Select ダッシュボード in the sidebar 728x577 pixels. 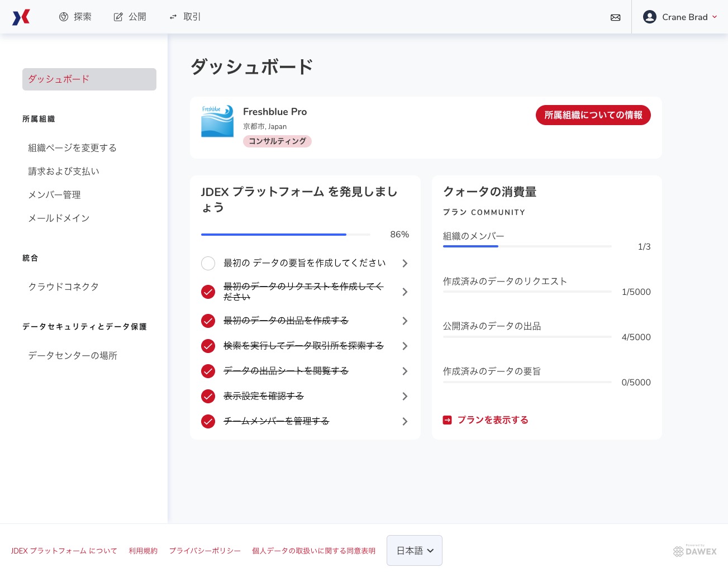coord(89,79)
